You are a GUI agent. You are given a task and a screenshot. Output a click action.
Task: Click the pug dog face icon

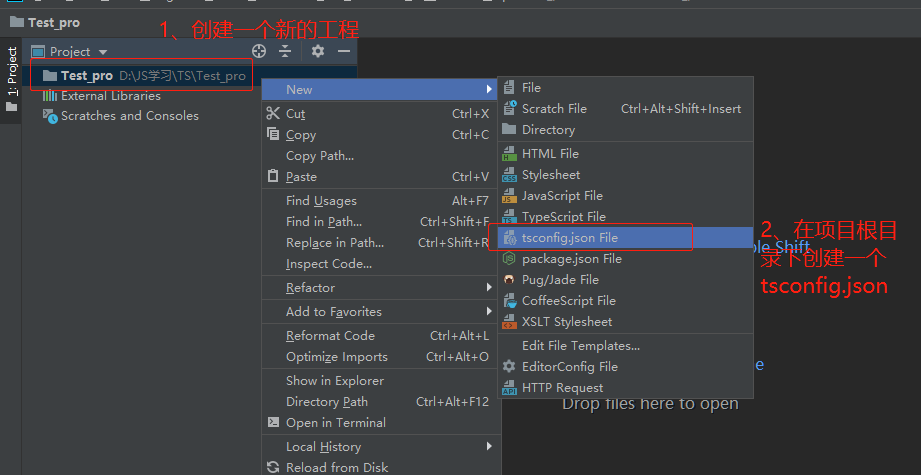509,279
